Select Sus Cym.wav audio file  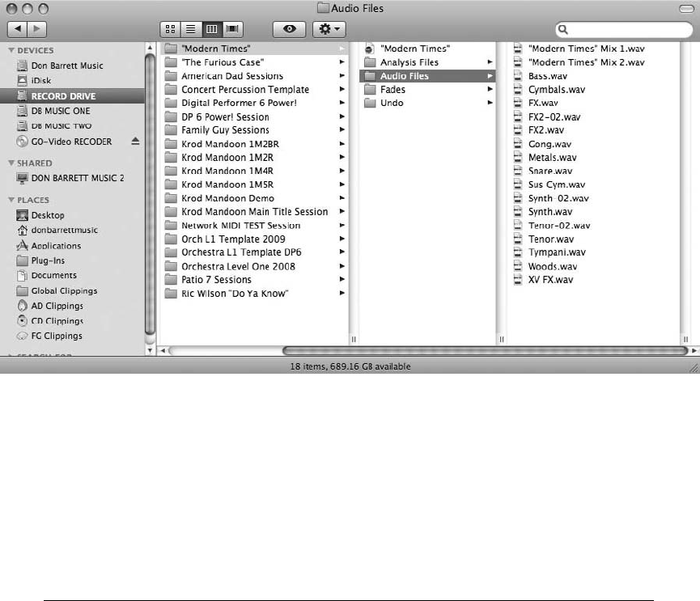point(594,184)
